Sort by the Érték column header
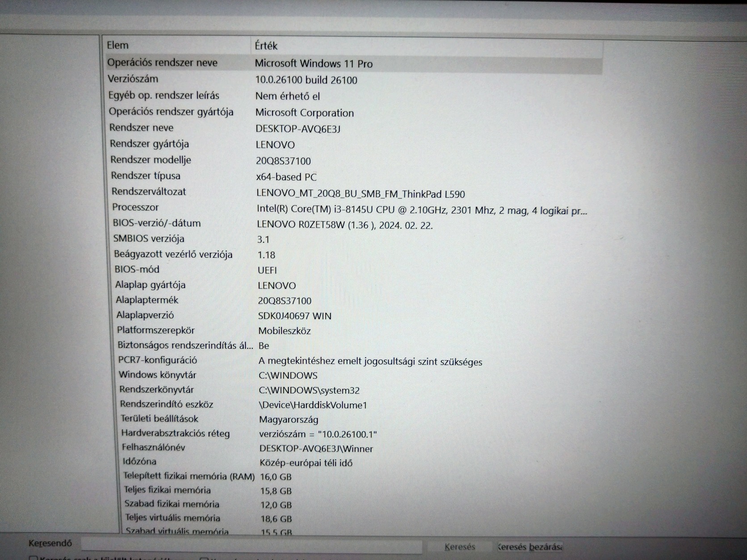 [266, 46]
